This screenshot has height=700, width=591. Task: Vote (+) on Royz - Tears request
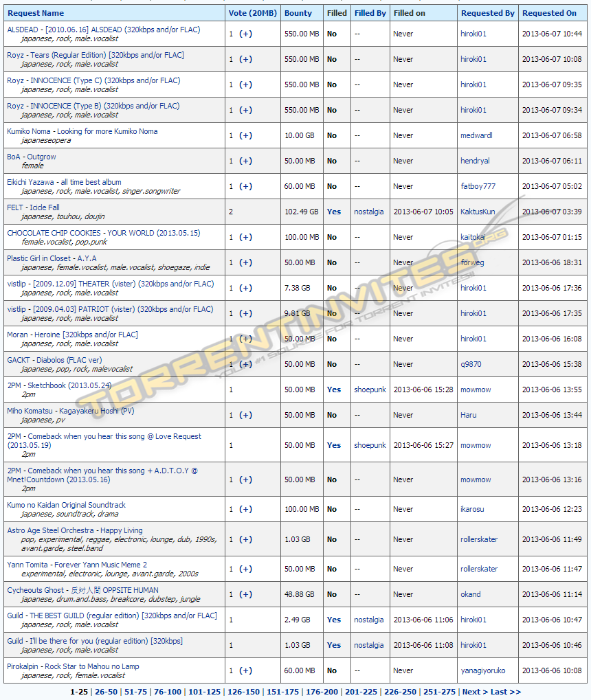246,59
